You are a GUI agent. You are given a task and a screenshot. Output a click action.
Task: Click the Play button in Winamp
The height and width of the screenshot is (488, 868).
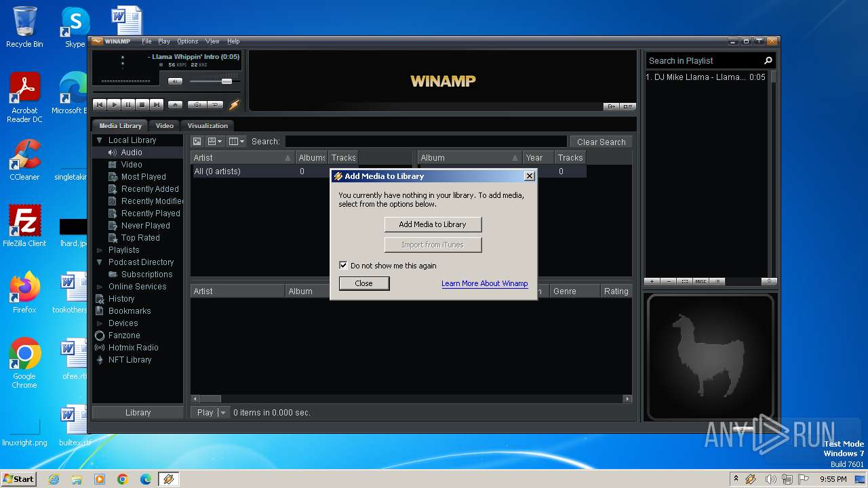click(114, 104)
